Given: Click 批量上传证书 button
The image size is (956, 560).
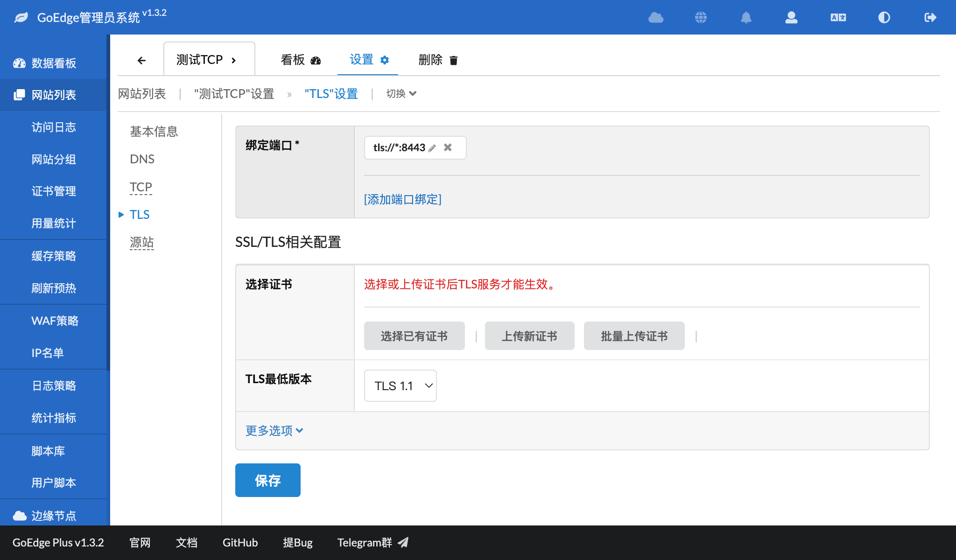Looking at the screenshot, I should [634, 336].
